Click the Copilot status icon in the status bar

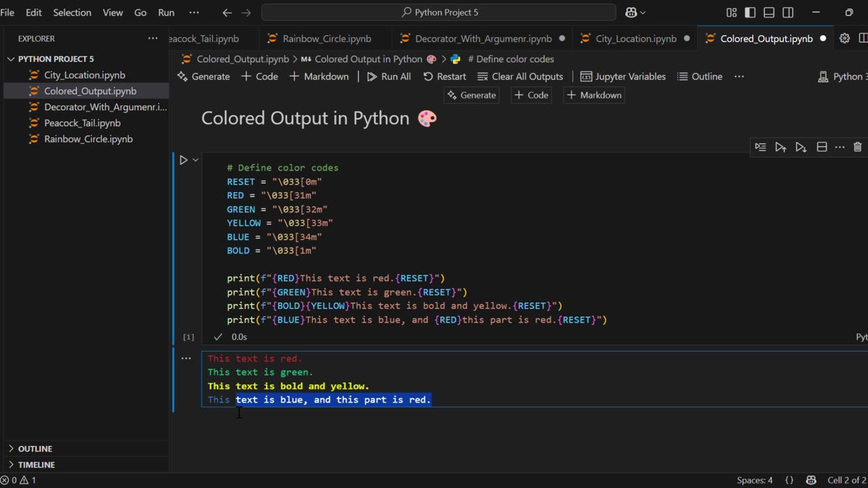point(810,481)
